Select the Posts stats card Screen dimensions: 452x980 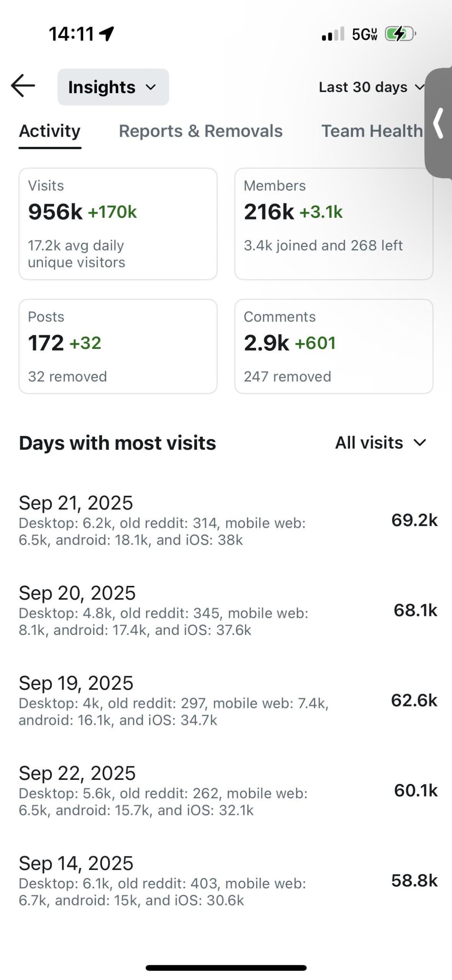click(x=118, y=346)
